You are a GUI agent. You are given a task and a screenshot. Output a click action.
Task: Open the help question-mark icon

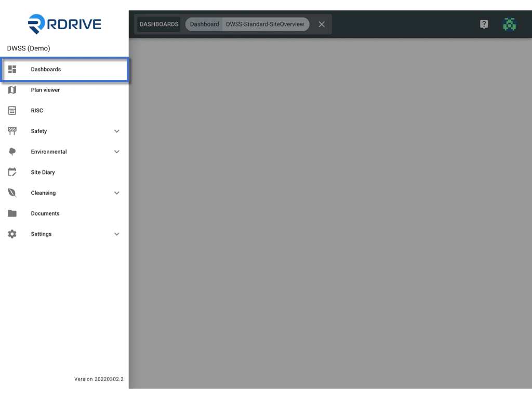484,24
